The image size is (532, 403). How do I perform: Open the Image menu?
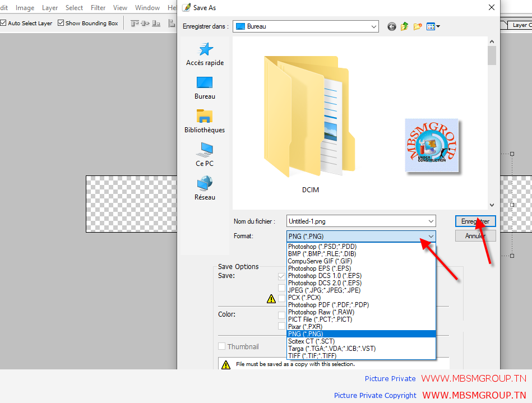pyautogui.click(x=25, y=8)
